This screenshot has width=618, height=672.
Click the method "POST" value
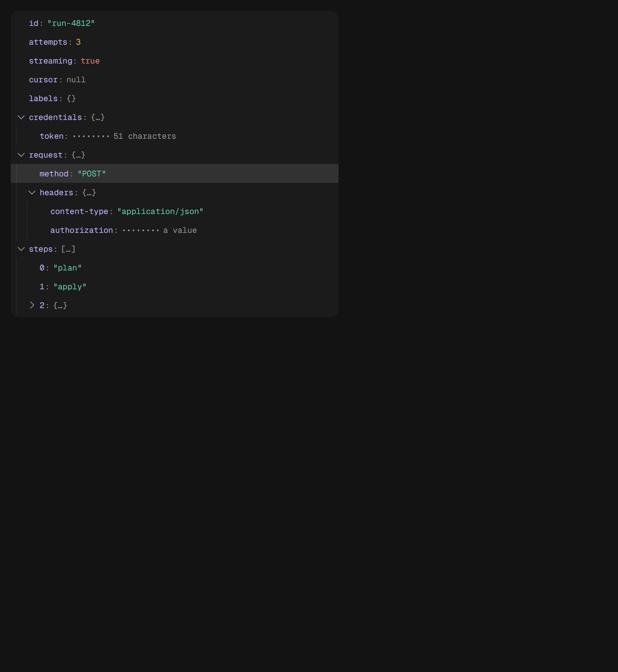click(92, 174)
